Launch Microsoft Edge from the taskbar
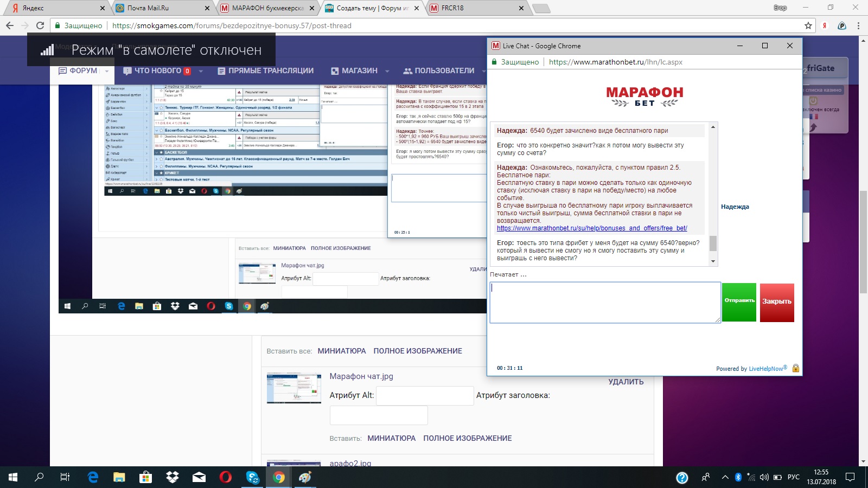 pyautogui.click(x=93, y=477)
